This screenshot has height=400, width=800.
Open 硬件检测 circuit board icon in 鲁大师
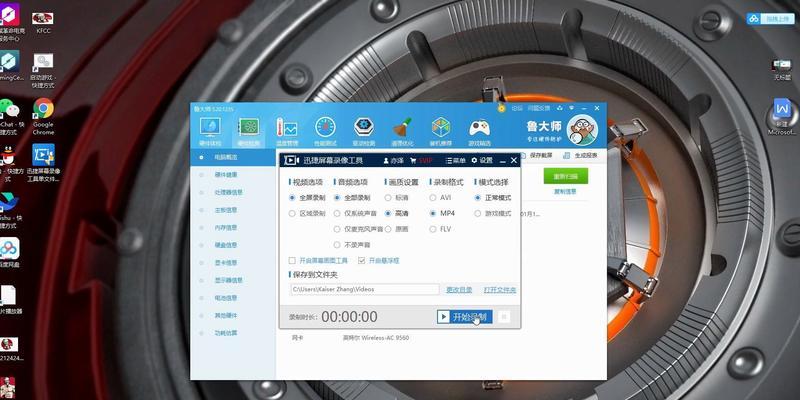click(248, 128)
